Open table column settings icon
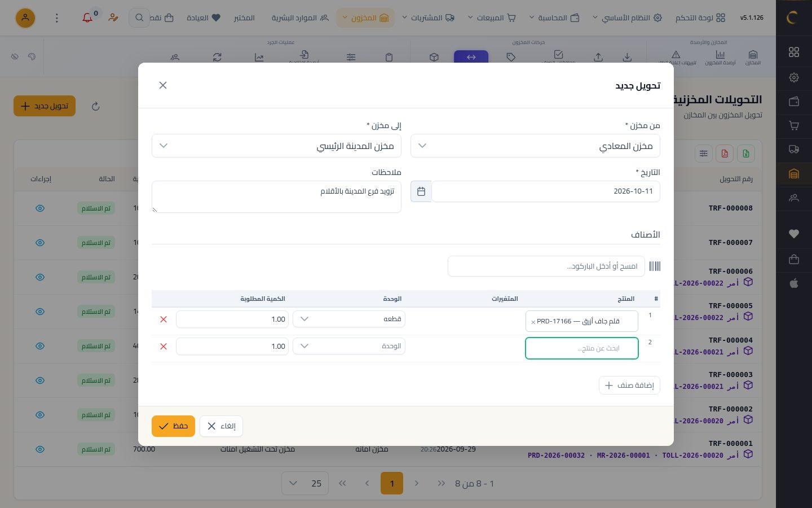Image resolution: width=812 pixels, height=508 pixels. 704,154
